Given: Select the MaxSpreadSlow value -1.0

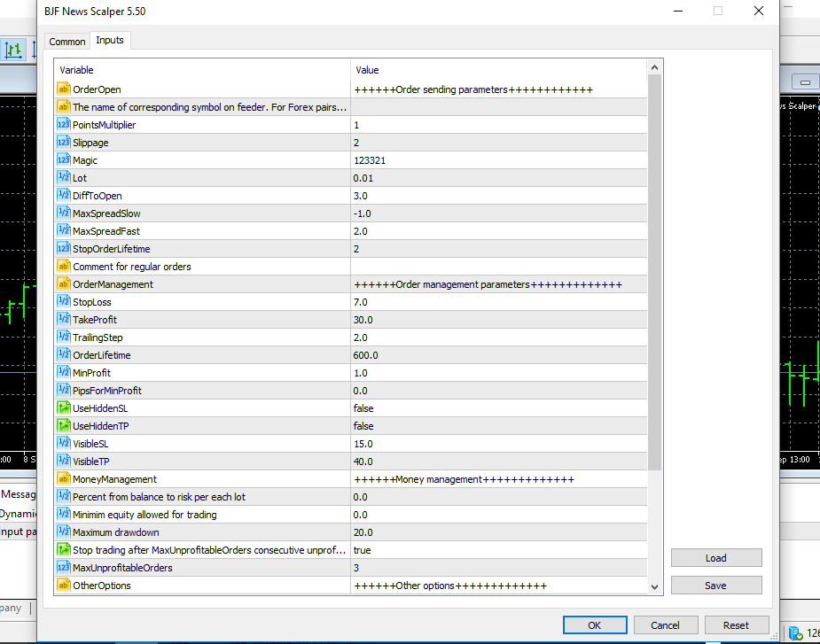Looking at the screenshot, I should pos(499,213).
